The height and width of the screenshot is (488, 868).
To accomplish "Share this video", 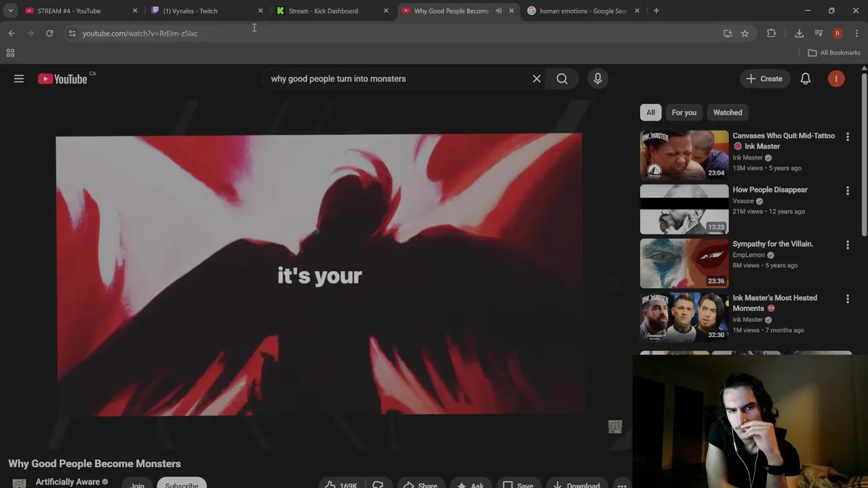I will click(x=420, y=484).
